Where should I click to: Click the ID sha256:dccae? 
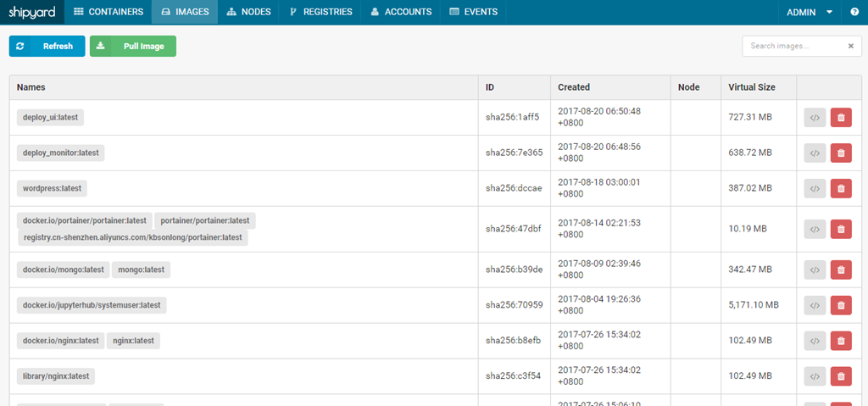(x=513, y=188)
